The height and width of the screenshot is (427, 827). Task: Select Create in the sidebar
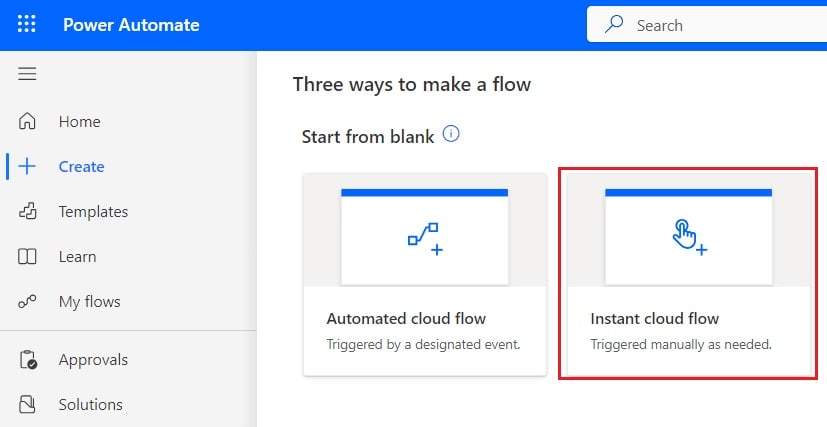pyautogui.click(x=81, y=167)
